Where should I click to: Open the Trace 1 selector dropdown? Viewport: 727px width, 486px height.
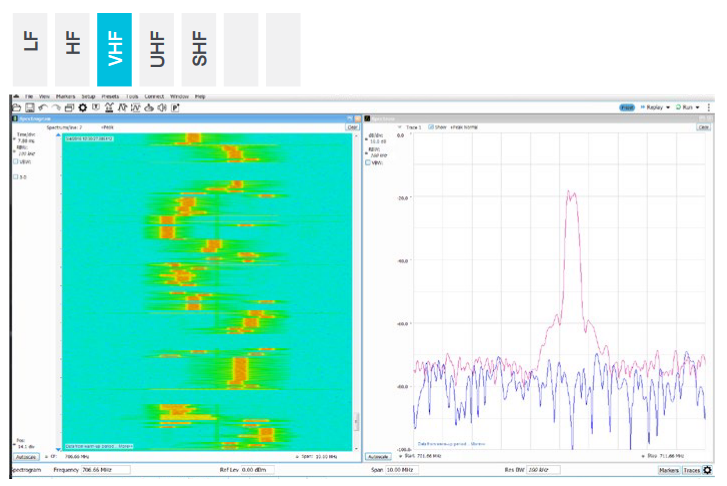point(401,128)
